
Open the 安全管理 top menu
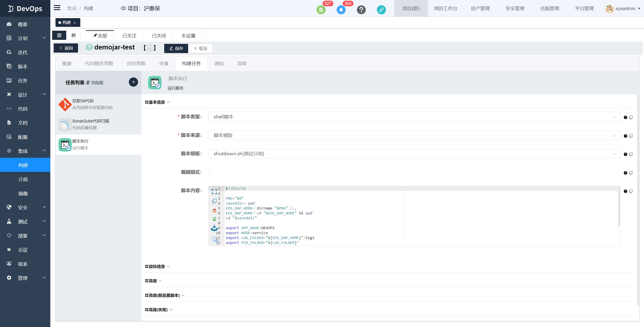[x=515, y=9]
